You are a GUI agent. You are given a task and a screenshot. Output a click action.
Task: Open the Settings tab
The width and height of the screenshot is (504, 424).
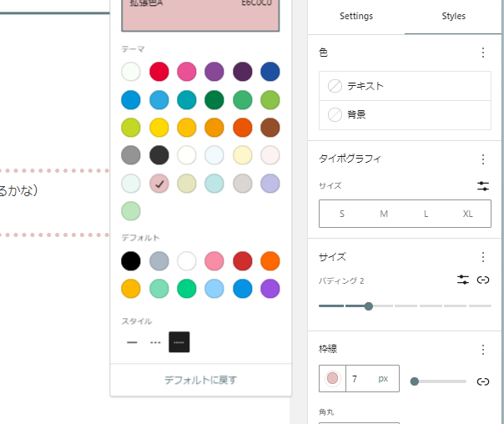pyautogui.click(x=356, y=16)
